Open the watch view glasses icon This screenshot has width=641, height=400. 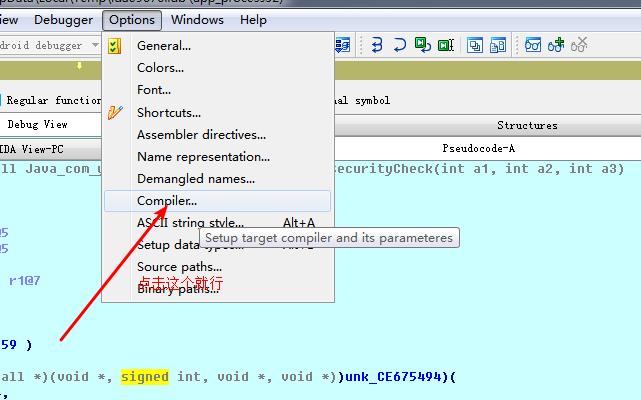533,45
